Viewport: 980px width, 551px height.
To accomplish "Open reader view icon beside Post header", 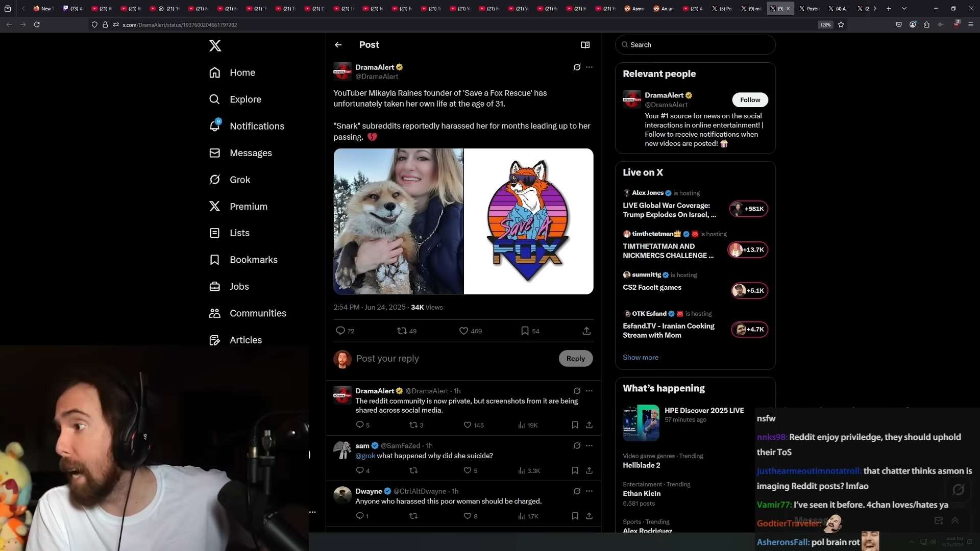I will (585, 45).
